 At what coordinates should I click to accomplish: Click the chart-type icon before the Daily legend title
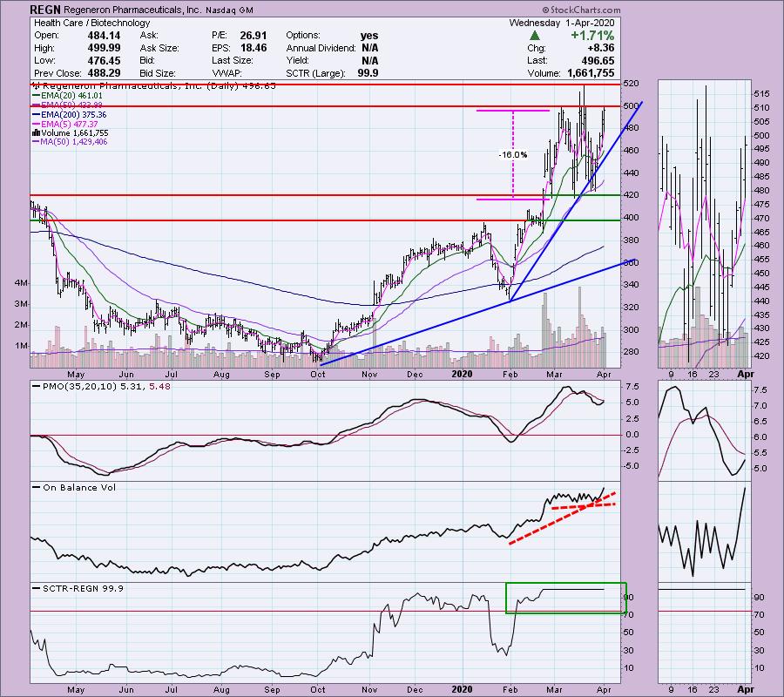(36, 85)
